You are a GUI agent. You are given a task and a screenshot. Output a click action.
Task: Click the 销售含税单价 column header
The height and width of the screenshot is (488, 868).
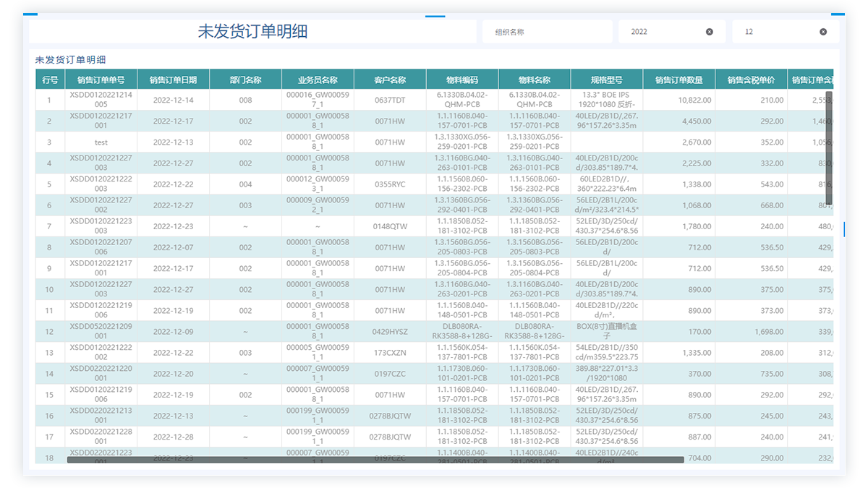click(x=751, y=80)
